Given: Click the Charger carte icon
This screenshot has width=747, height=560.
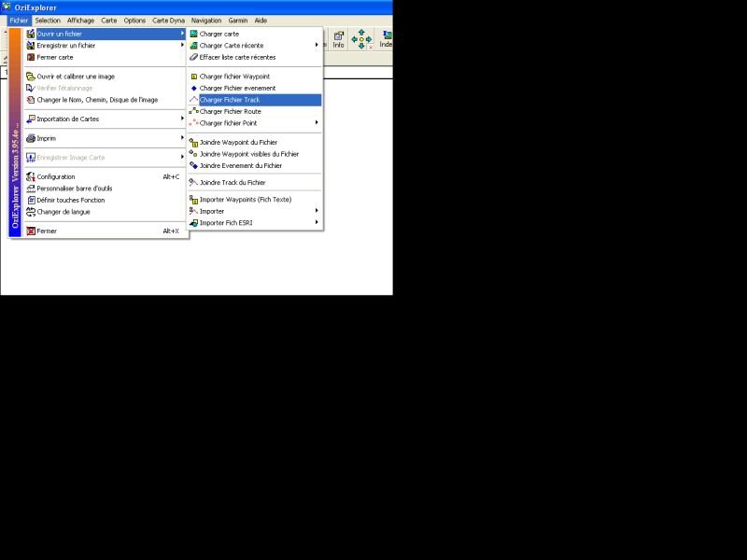Looking at the screenshot, I should click(x=193, y=34).
